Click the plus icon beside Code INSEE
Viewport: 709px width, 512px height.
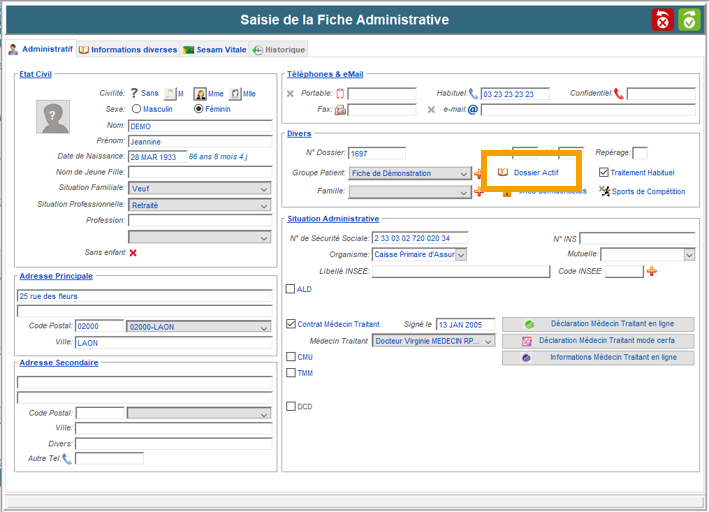tap(652, 271)
